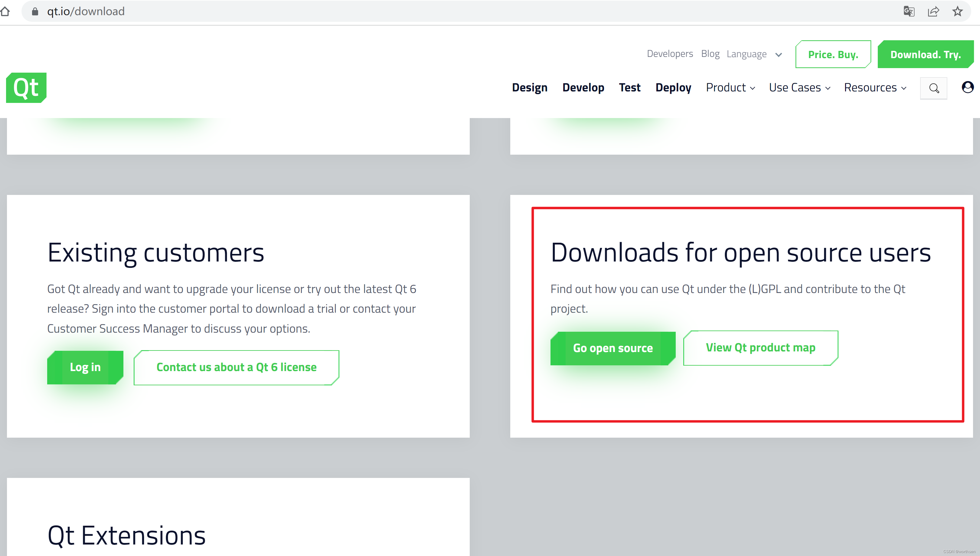This screenshot has width=980, height=556.
Task: Go to the Test menu item
Action: 629,87
